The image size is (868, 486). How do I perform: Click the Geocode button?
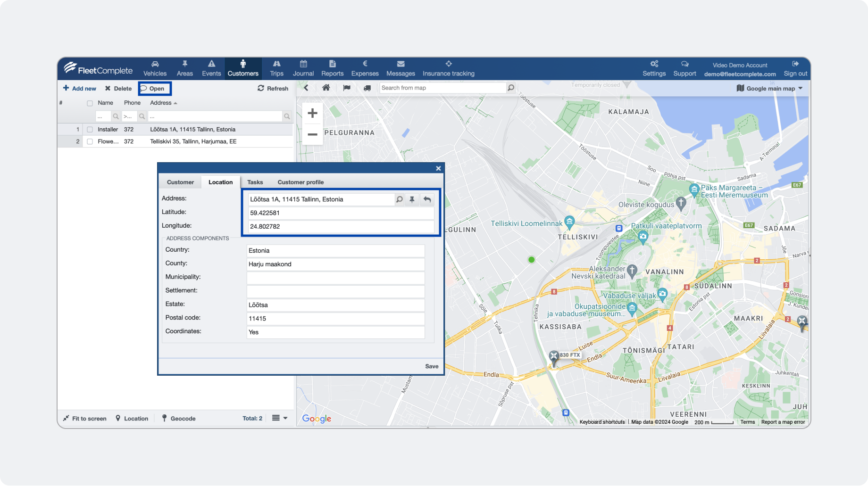pyautogui.click(x=178, y=419)
